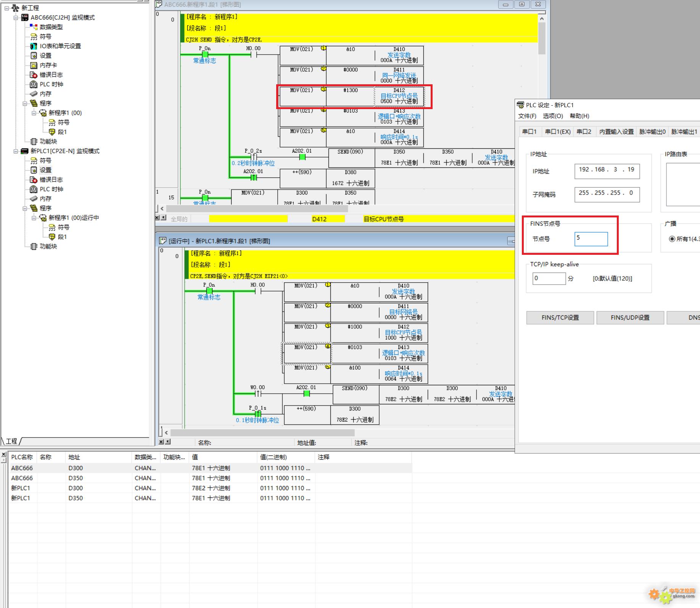Select the IO表和单元设置 icon in project tree

click(34, 46)
